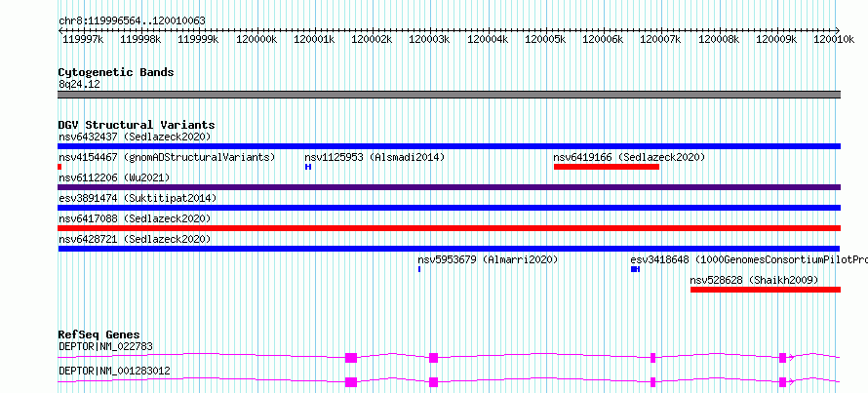The width and height of the screenshot is (868, 393).
Task: Open the DGV Structural Variants track title
Action: (x=137, y=125)
